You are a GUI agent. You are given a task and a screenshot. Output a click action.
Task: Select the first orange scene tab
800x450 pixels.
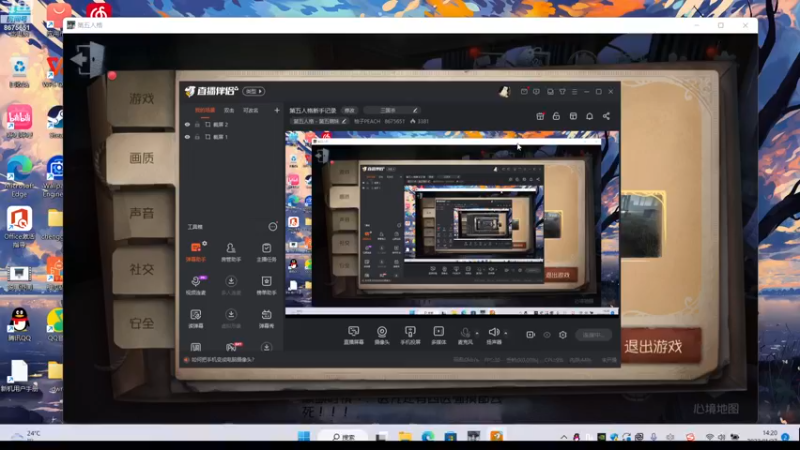pyautogui.click(x=205, y=110)
